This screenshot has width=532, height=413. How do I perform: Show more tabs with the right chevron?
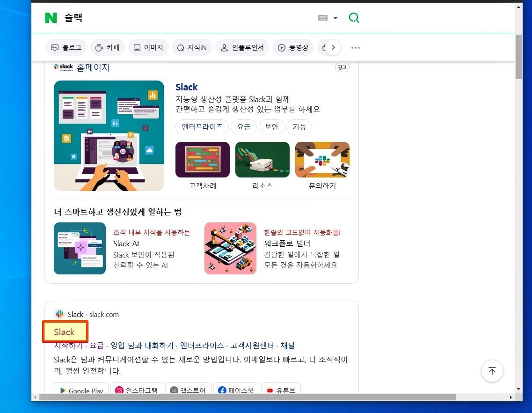click(x=333, y=48)
